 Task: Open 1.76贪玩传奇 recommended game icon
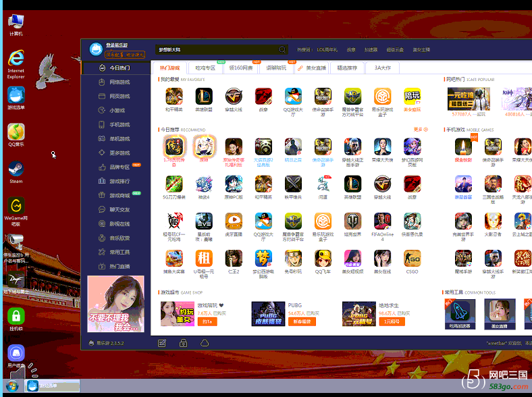tap(174, 147)
